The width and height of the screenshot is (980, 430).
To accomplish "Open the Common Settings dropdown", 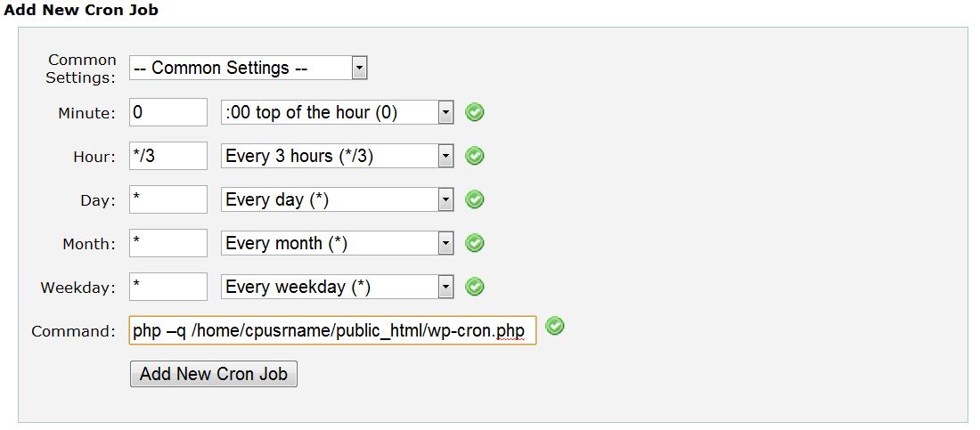I will tap(249, 68).
